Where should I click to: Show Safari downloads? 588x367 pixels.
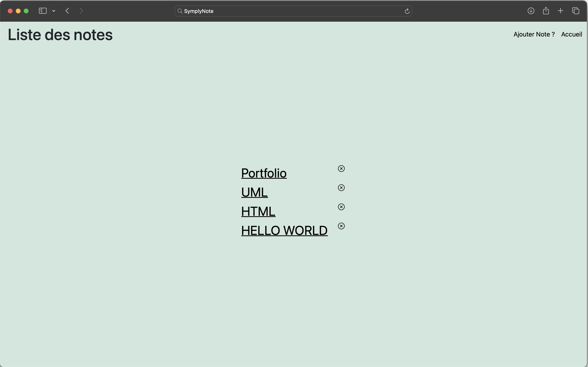531,11
